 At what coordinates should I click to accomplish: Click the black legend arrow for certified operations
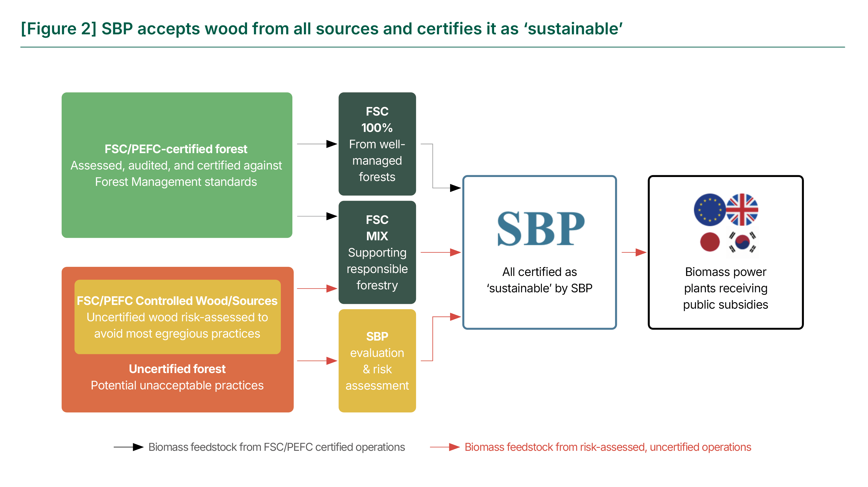(129, 447)
